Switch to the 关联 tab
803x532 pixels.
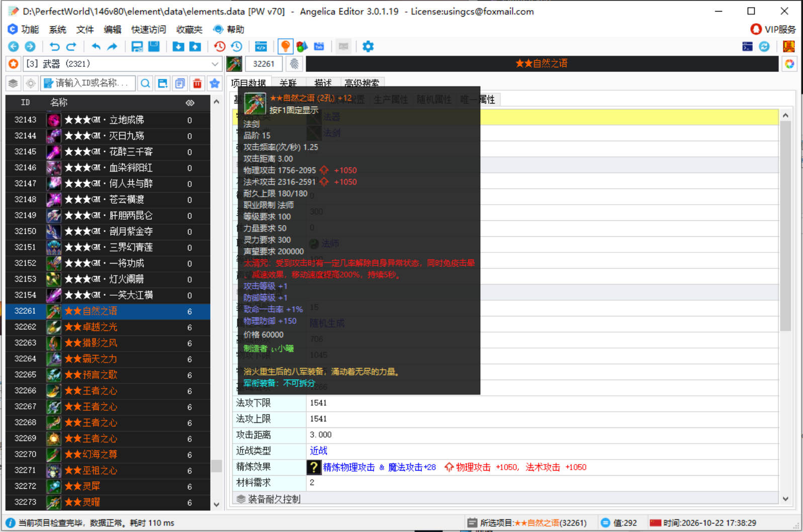pyautogui.click(x=288, y=83)
